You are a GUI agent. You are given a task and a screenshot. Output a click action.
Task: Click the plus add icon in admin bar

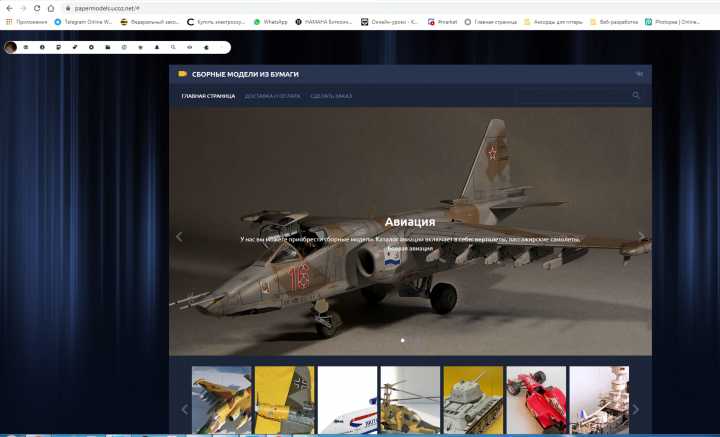click(91, 47)
